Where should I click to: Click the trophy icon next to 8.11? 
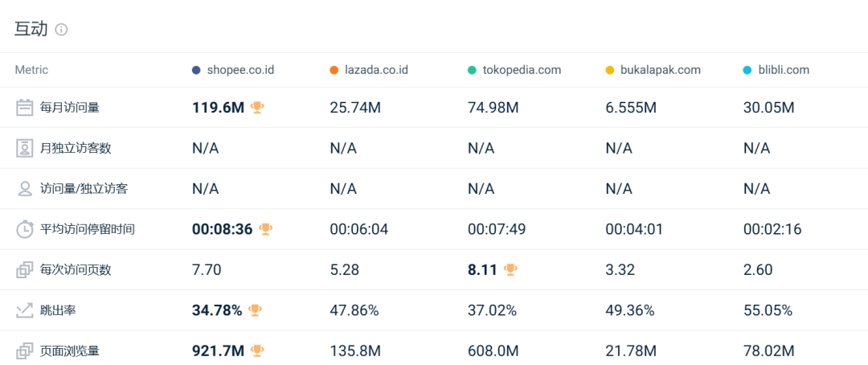(x=510, y=270)
